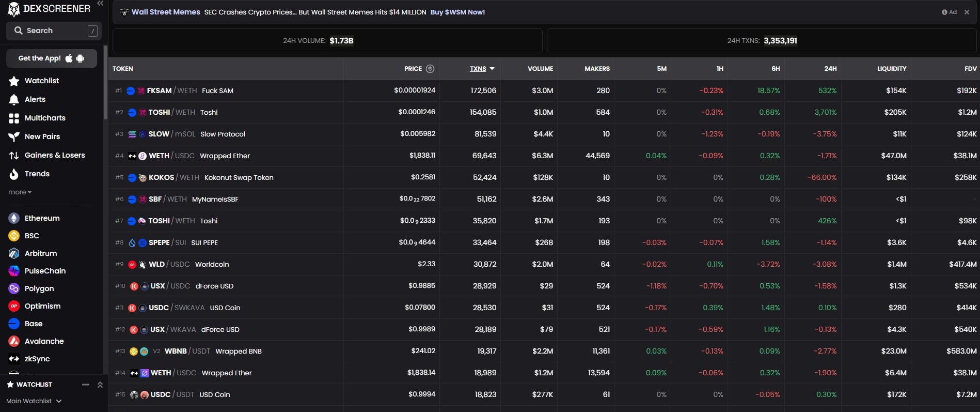Screen dimensions: 980x412
Task: Click FKSAM token icon
Action: [x=141, y=90]
